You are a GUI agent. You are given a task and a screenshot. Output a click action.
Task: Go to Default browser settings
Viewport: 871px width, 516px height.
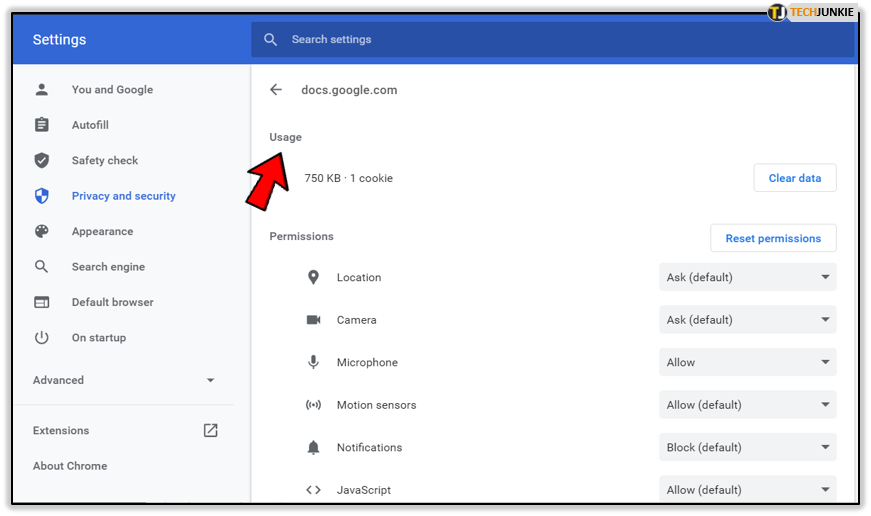(113, 302)
